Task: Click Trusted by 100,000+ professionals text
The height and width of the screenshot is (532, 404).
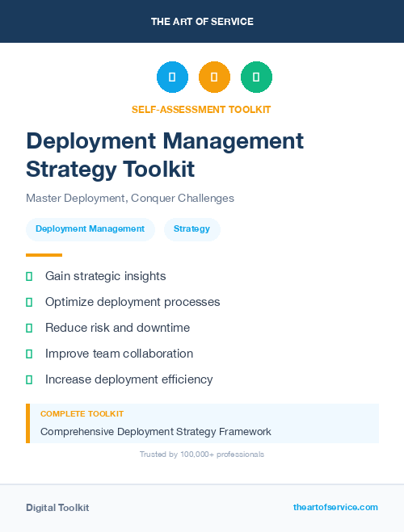Action: (x=202, y=455)
